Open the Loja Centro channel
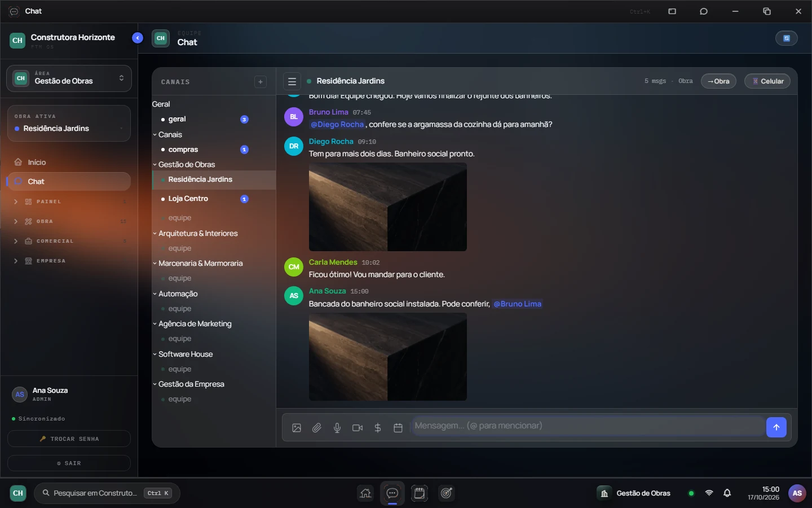The image size is (812, 508). (214, 199)
